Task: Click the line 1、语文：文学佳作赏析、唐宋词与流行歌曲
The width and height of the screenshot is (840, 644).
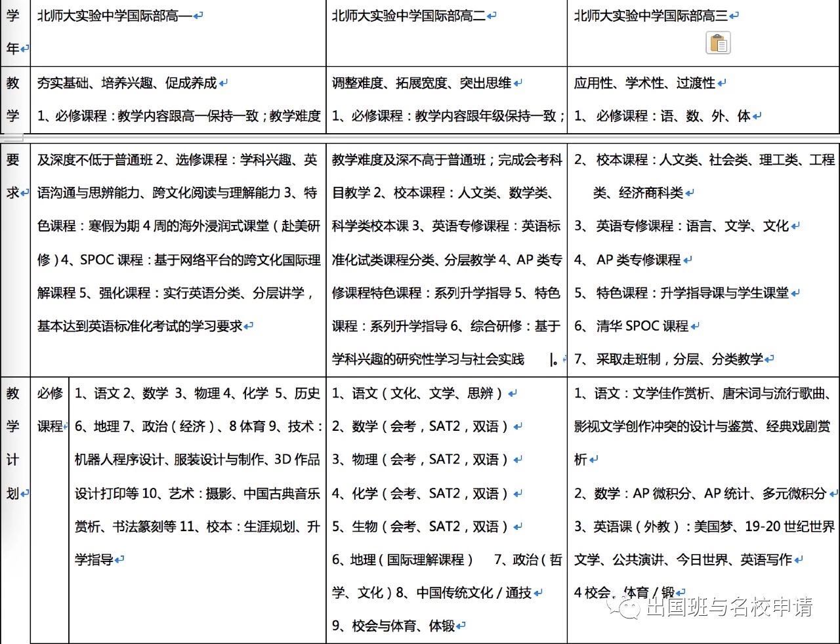Action: pyautogui.click(x=703, y=393)
